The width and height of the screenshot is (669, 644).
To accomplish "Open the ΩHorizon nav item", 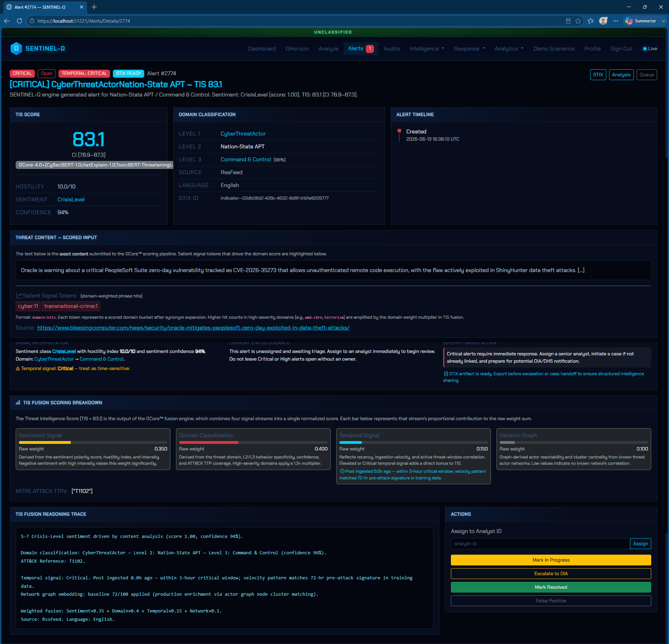I will coord(297,48).
